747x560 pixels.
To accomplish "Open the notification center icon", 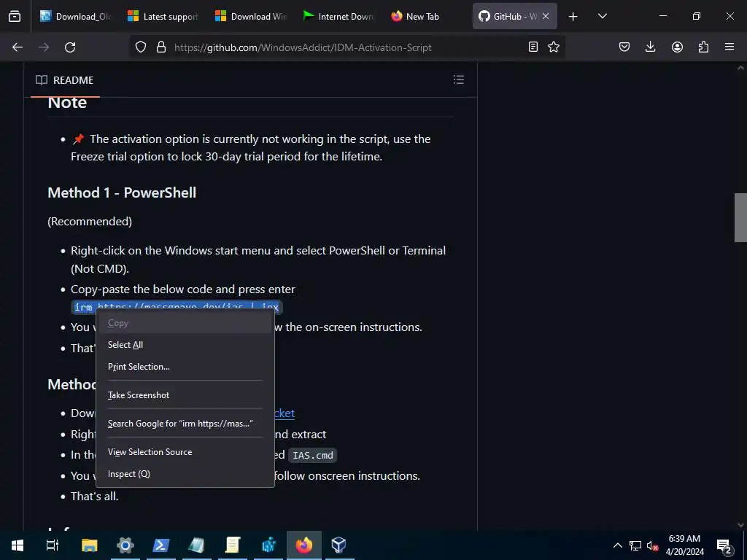I will pyautogui.click(x=724, y=545).
